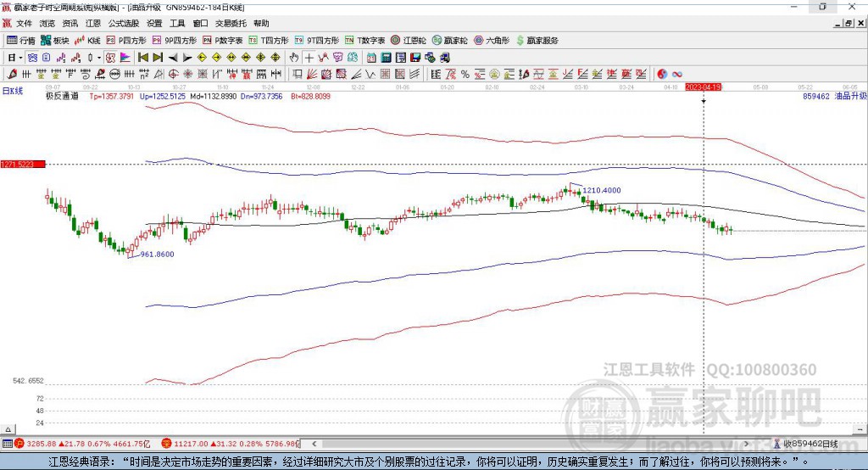Open the T四方形 tool
The image size is (868, 470).
[269, 41]
